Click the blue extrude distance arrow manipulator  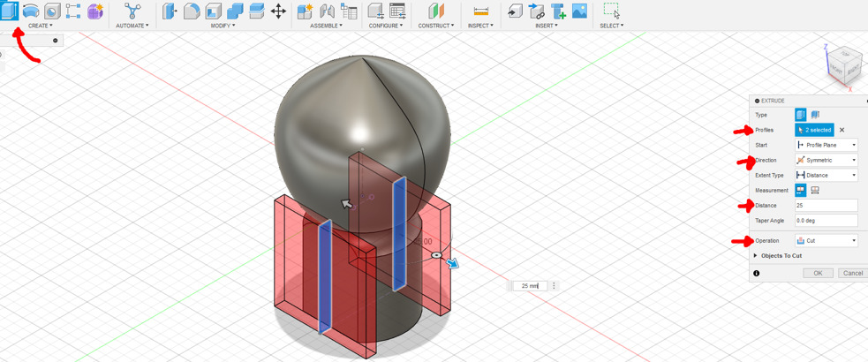453,264
